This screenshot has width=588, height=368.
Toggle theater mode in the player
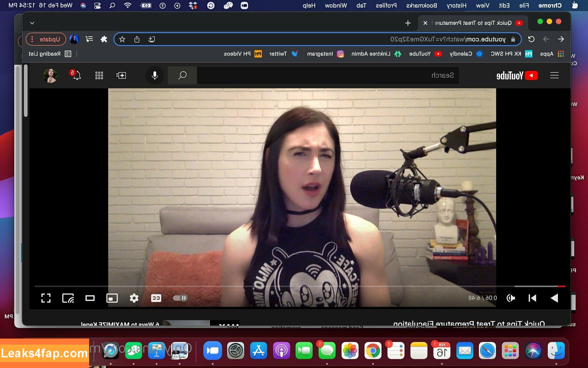click(x=90, y=298)
